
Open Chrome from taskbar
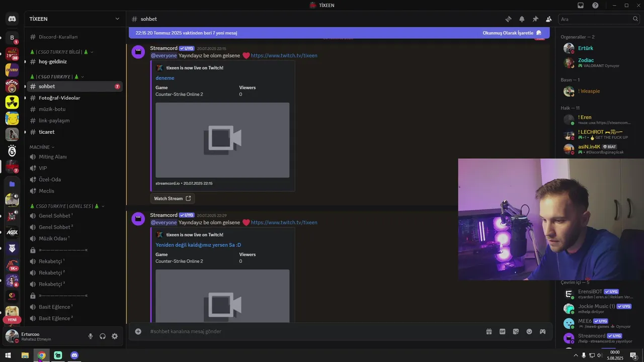point(41,355)
